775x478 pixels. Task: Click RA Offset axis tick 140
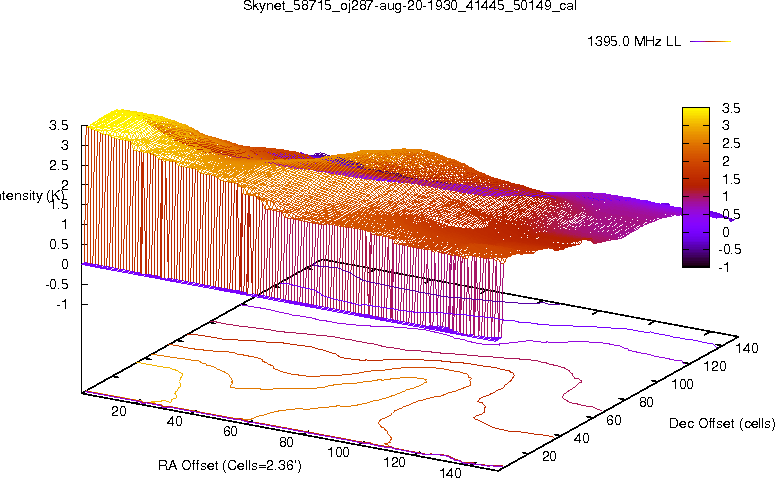[x=450, y=472]
